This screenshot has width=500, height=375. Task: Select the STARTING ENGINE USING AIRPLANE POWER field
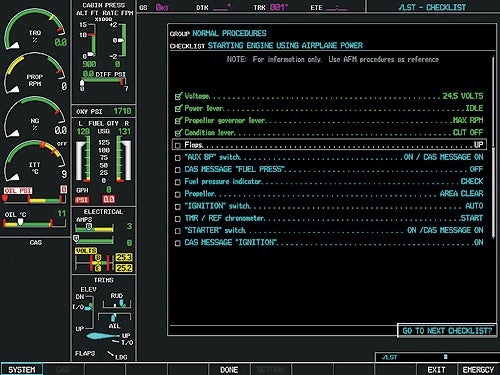tap(285, 45)
